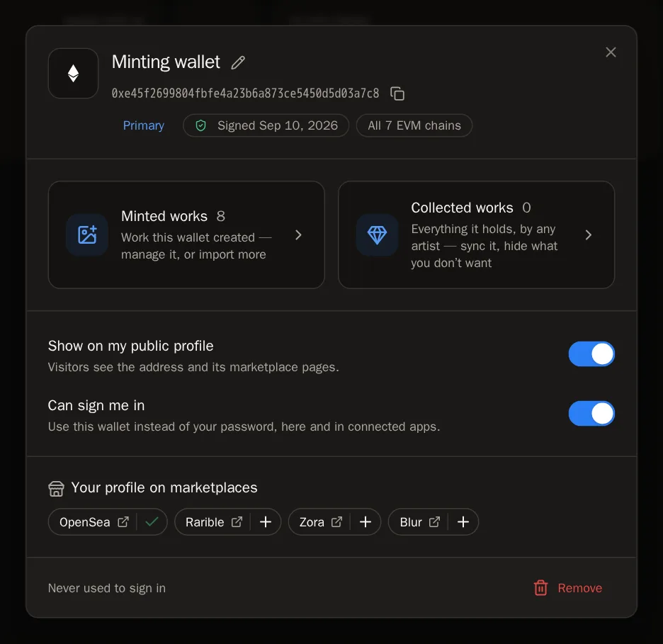Click the Collected works count 0
663x644 pixels.
526,208
